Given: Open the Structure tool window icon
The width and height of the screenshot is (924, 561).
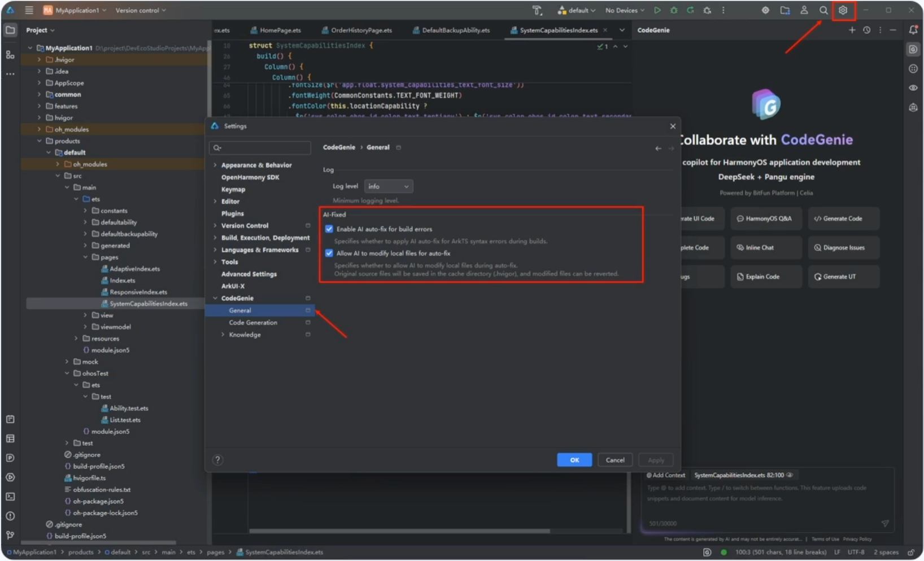Looking at the screenshot, I should (10, 55).
